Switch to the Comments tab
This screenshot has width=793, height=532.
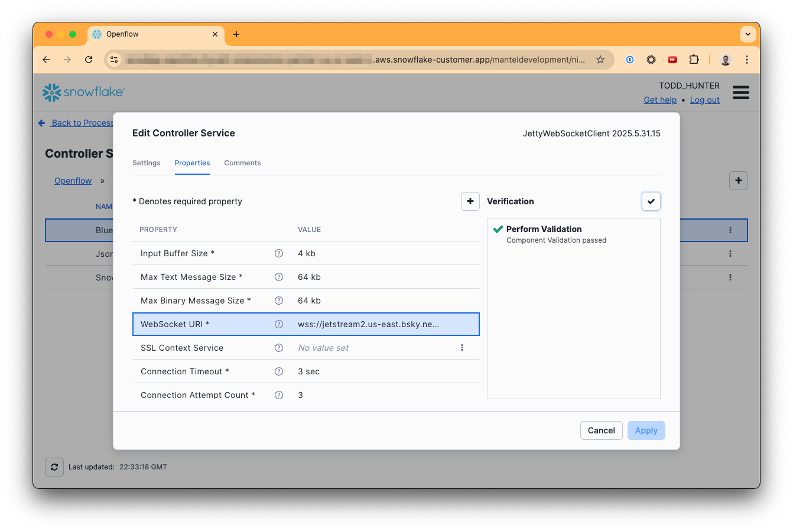coord(242,163)
